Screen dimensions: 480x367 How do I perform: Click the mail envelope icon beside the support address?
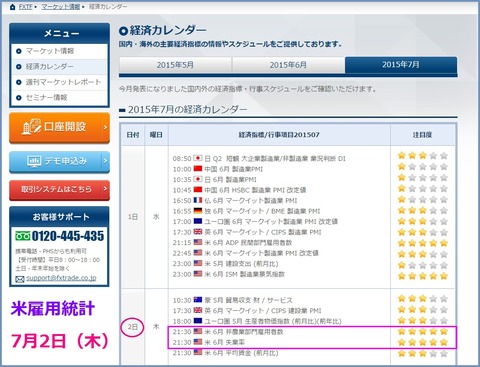(x=20, y=279)
